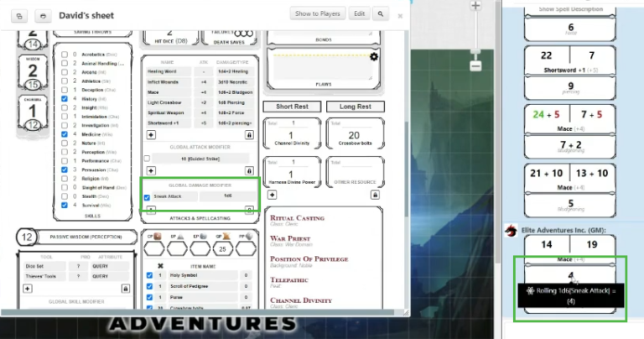
Task: Click the Sneak Attack 1d6 damage field
Action: click(228, 196)
